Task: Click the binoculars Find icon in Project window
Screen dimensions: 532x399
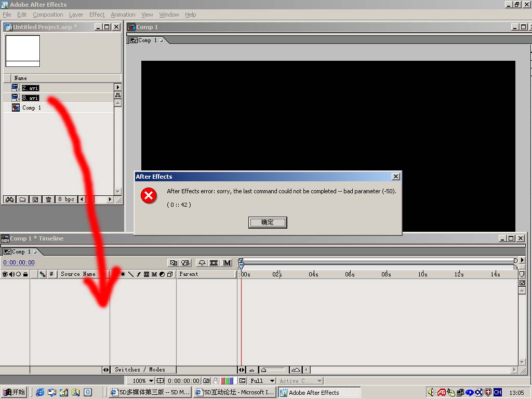Action: pyautogui.click(x=9, y=199)
